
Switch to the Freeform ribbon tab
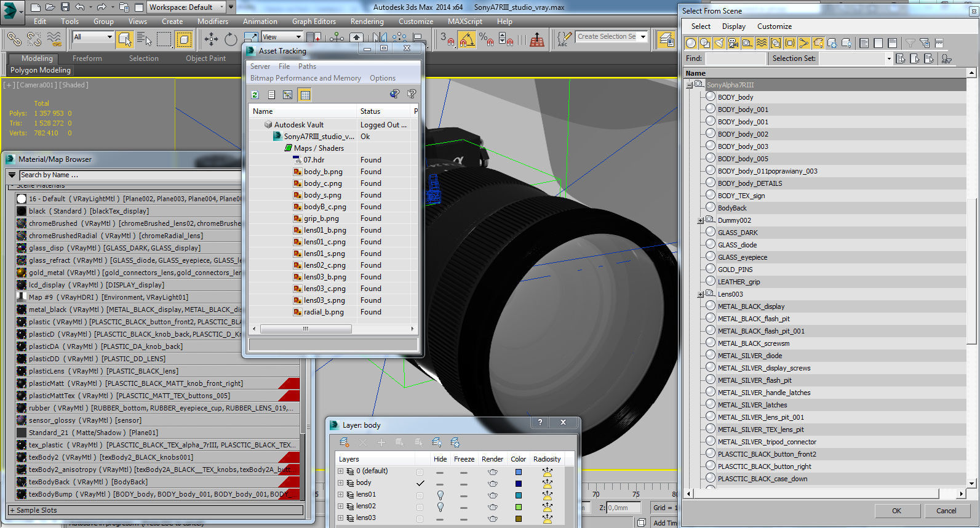click(87, 58)
